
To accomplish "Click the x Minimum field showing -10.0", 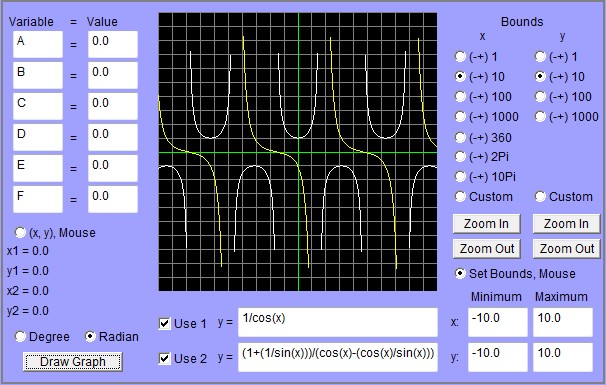I will [498, 322].
